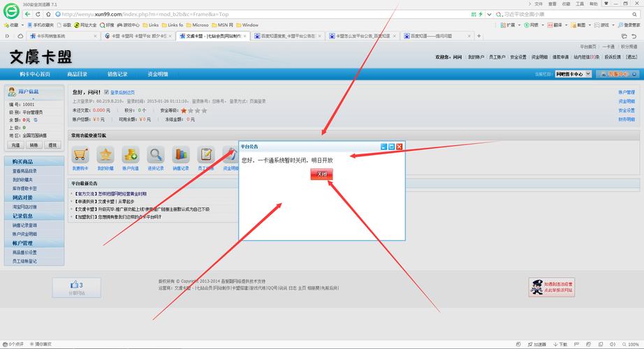This screenshot has height=349, width=644.
Task: Open the Links bookmark folder
Action: tap(151, 25)
